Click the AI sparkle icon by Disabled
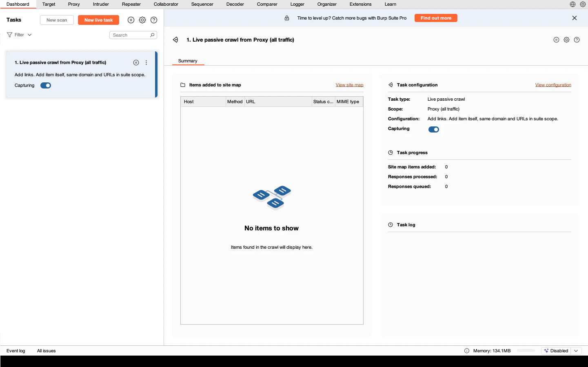The width and height of the screenshot is (588, 367). (546, 351)
